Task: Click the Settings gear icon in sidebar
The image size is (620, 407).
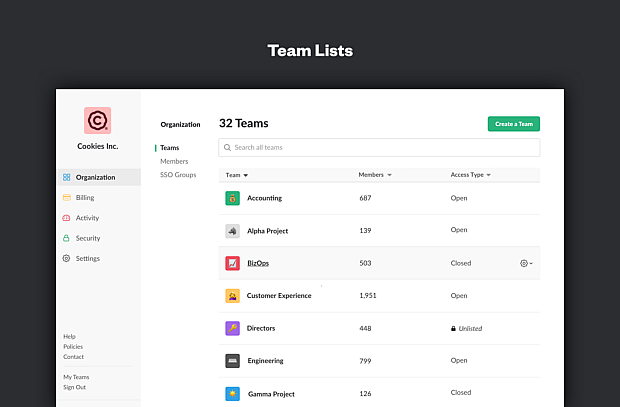Action: pyautogui.click(x=66, y=258)
